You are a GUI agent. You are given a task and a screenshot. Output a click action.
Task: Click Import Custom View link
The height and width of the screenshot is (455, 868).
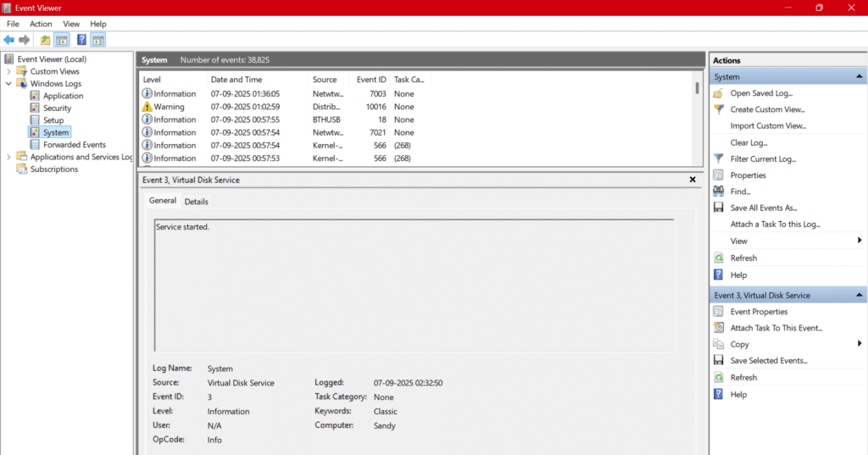coord(768,125)
